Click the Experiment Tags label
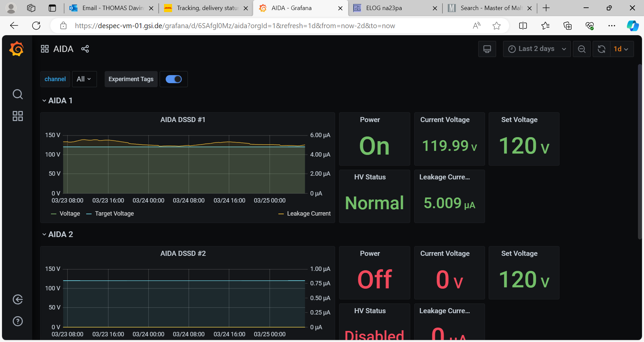This screenshot has width=644, height=342. click(x=131, y=79)
